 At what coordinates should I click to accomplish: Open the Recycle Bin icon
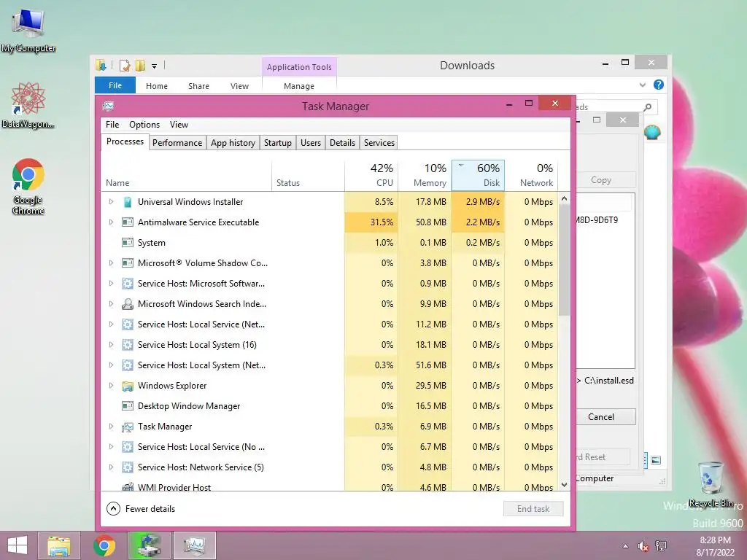[x=711, y=484]
